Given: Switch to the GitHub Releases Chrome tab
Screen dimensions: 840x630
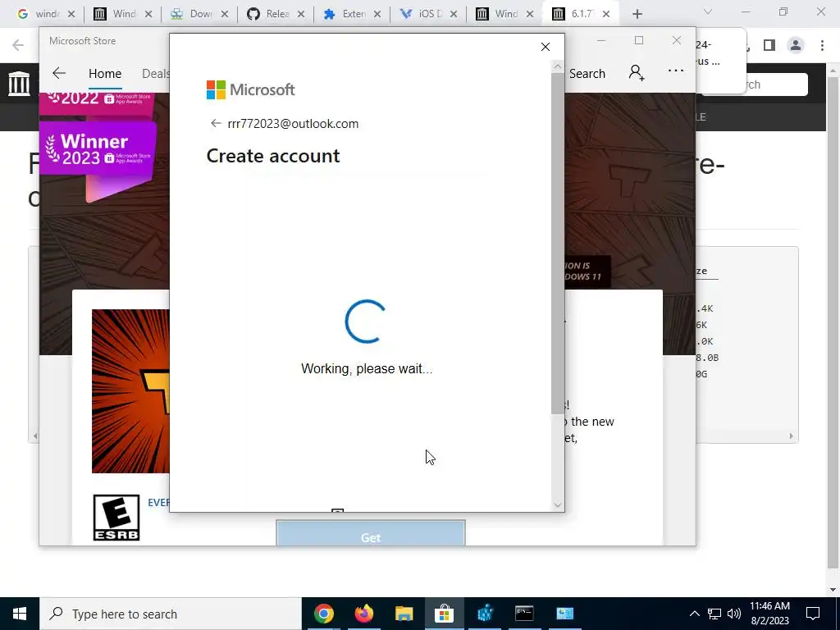Looking at the screenshot, I should pos(270,14).
